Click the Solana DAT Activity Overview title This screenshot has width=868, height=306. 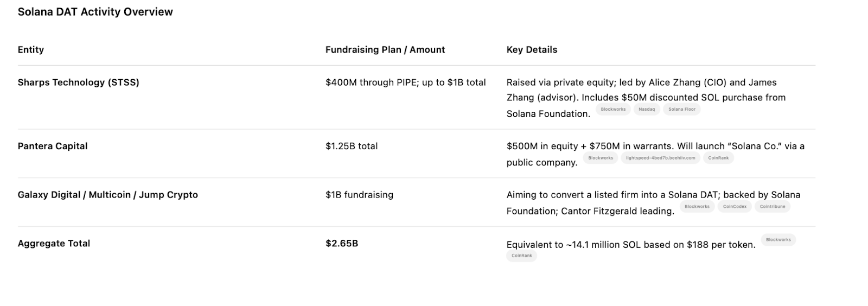pos(95,12)
